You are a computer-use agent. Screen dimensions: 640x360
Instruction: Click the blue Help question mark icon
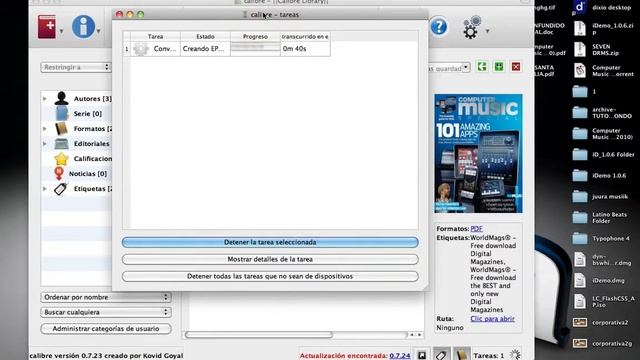tap(439, 27)
